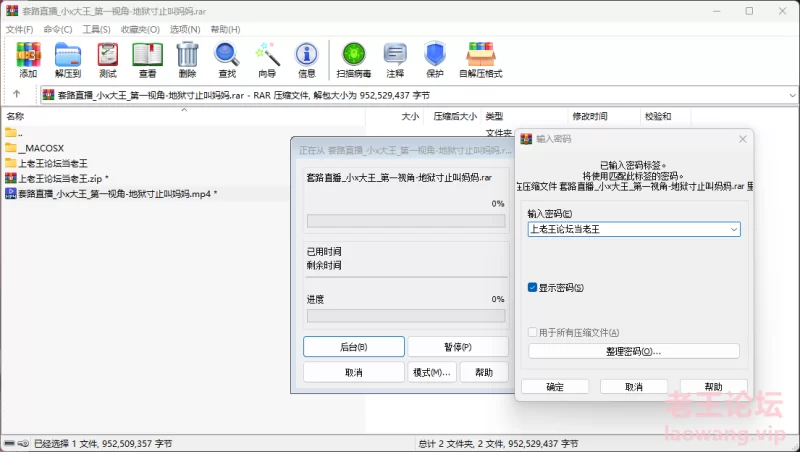800x452 pixels.
Task: Click the Mode (模式) button
Action: (432, 372)
